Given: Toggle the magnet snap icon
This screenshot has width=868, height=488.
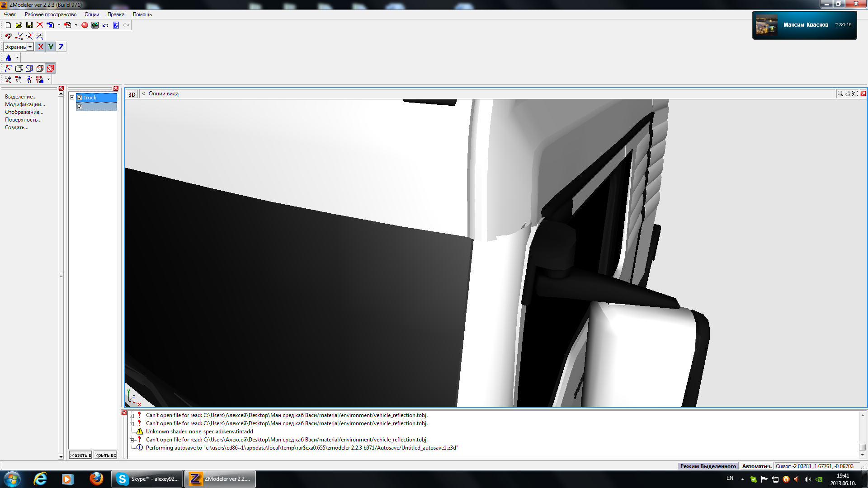Looking at the screenshot, I should coord(8,36).
